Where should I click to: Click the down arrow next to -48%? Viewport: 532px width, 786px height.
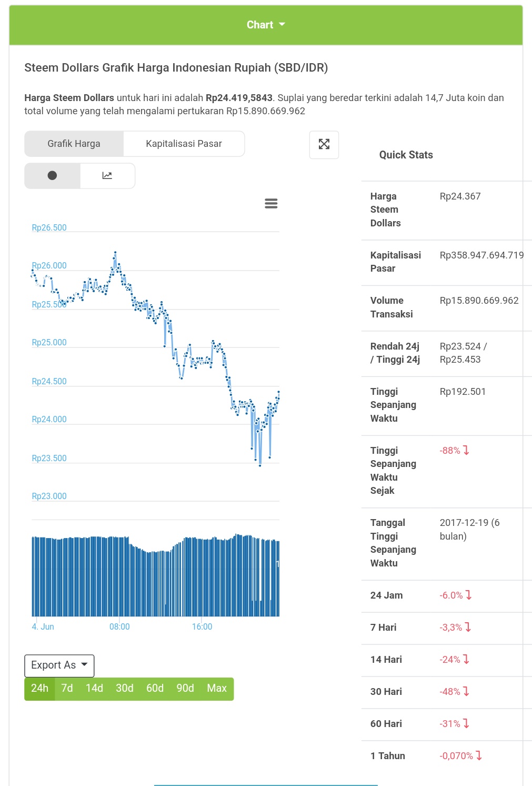coord(466,691)
